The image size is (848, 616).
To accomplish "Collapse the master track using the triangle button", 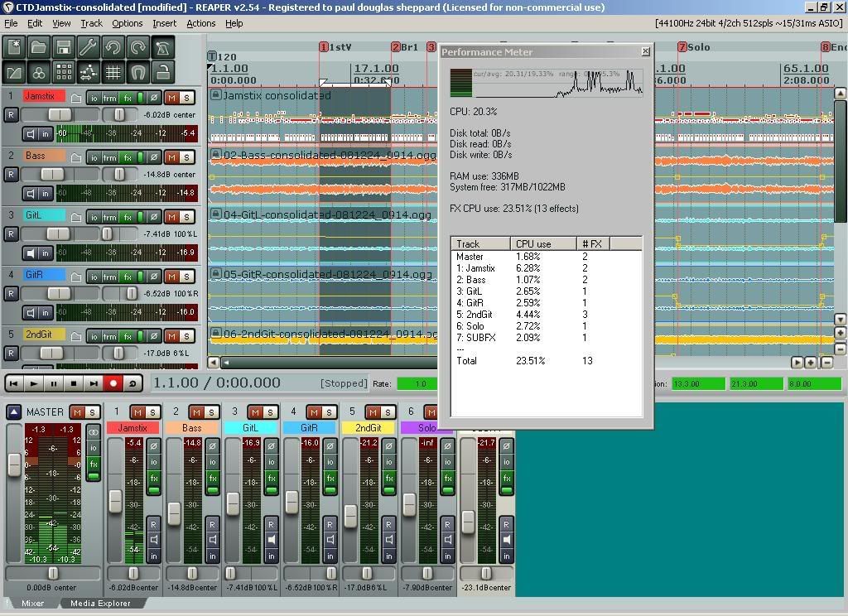I will click(x=14, y=411).
